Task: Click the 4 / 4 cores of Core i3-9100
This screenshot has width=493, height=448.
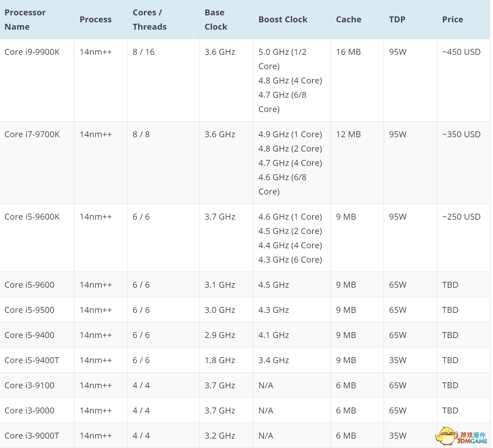Action: (141, 385)
